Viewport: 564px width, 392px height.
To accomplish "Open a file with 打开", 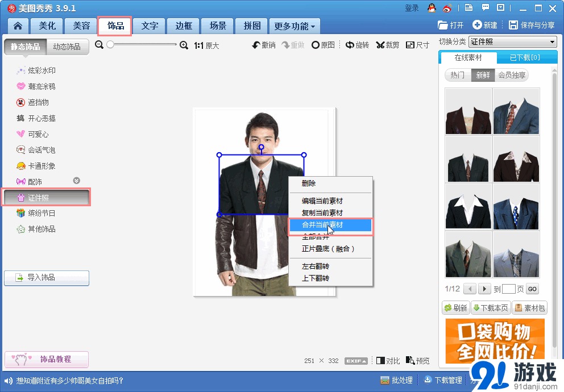I will pos(451,25).
